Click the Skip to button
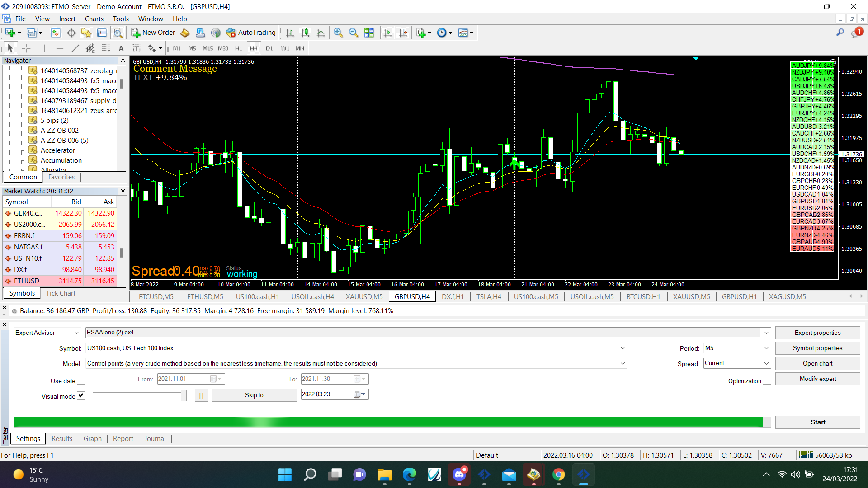 click(254, 395)
